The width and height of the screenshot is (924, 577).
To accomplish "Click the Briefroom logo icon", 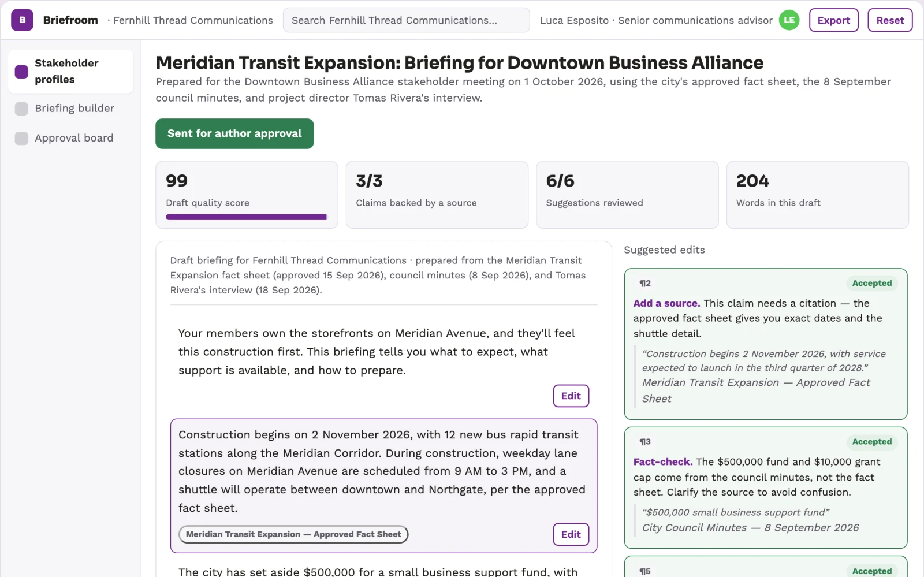I will click(x=22, y=20).
